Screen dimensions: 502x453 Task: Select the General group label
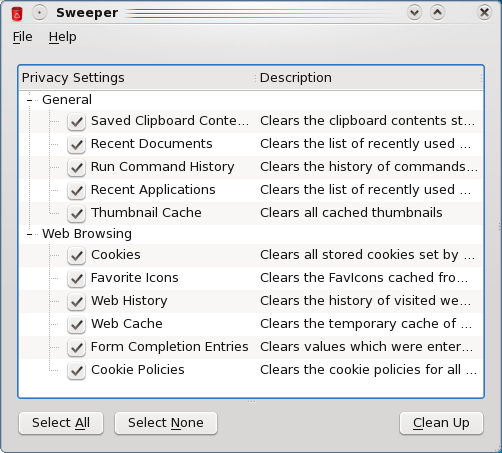[67, 100]
